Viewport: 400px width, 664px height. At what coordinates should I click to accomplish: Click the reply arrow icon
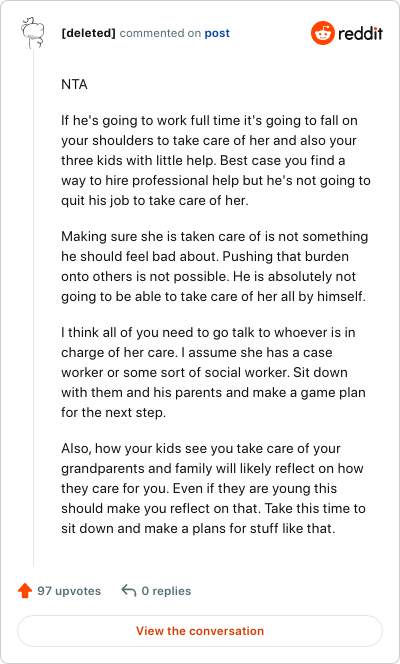click(129, 590)
